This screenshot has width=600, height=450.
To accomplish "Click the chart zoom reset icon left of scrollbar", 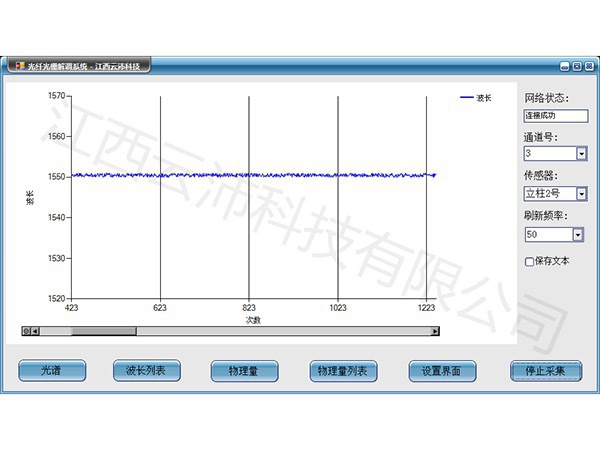I will (26, 331).
